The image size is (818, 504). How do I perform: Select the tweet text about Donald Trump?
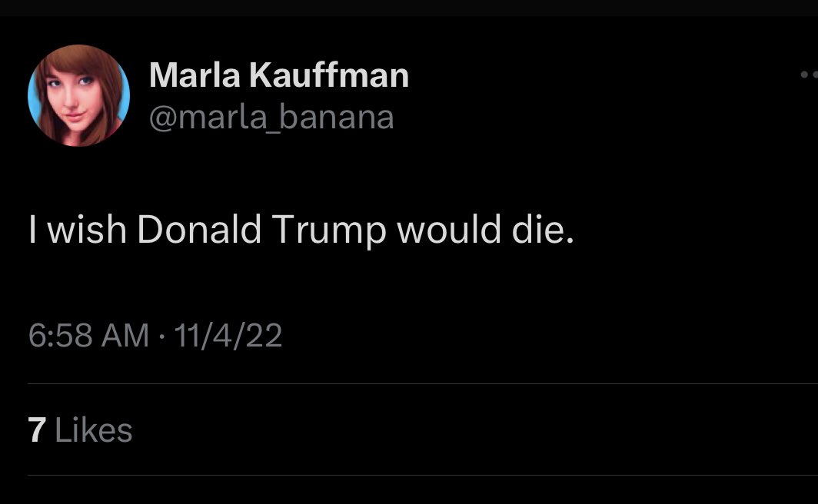coord(301,230)
